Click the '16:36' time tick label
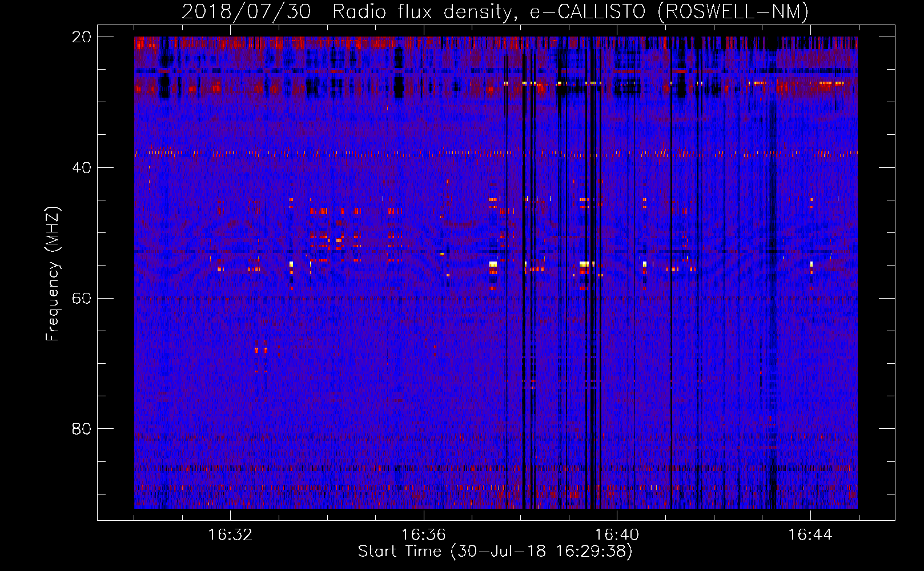 [x=424, y=535]
